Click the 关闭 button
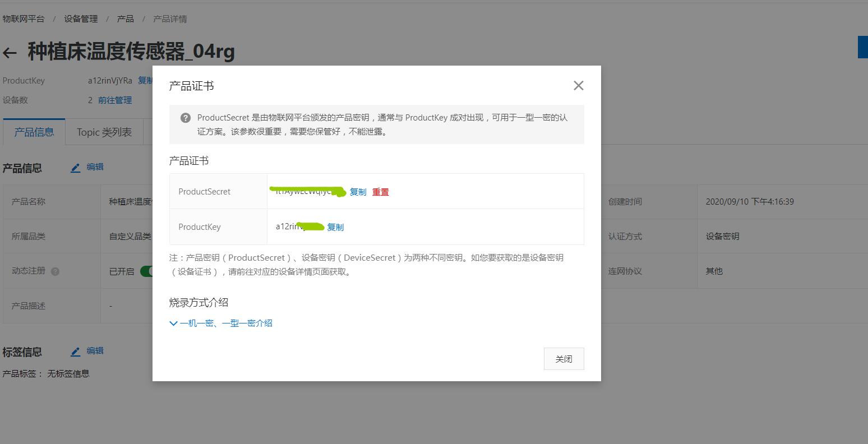 click(564, 359)
